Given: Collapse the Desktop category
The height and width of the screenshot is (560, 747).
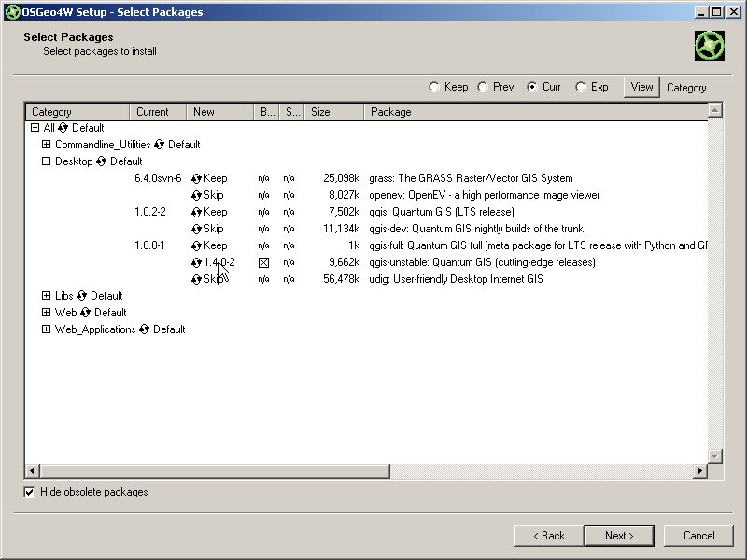Looking at the screenshot, I should (x=46, y=161).
